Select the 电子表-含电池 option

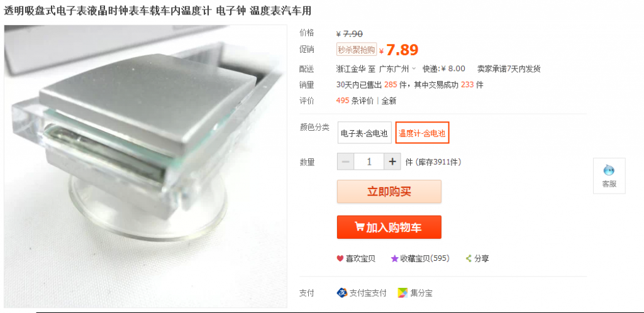click(x=364, y=133)
